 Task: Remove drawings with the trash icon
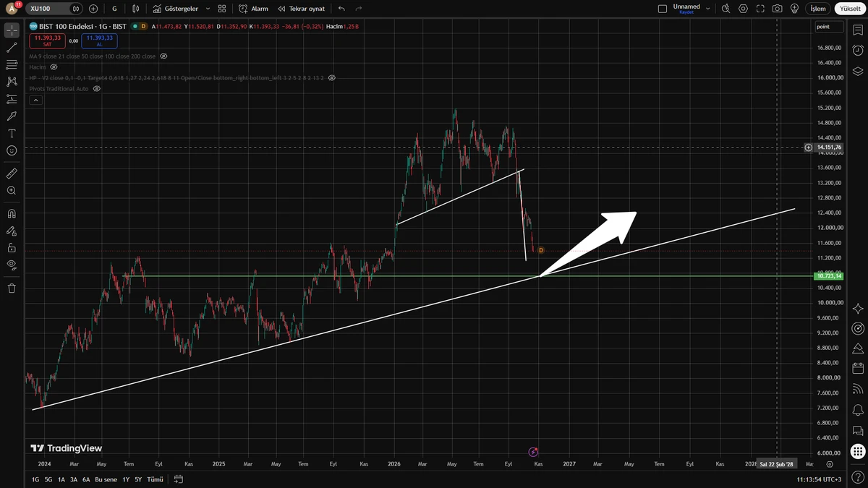pyautogui.click(x=12, y=288)
